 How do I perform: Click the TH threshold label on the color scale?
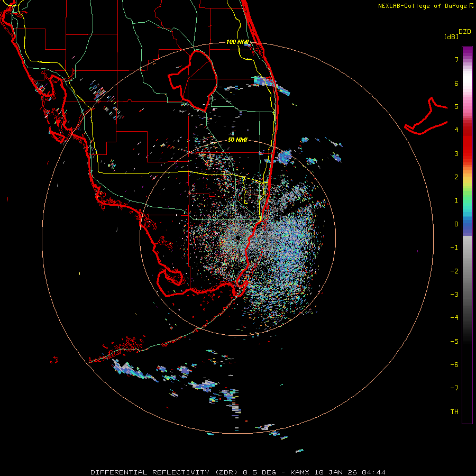454,412
